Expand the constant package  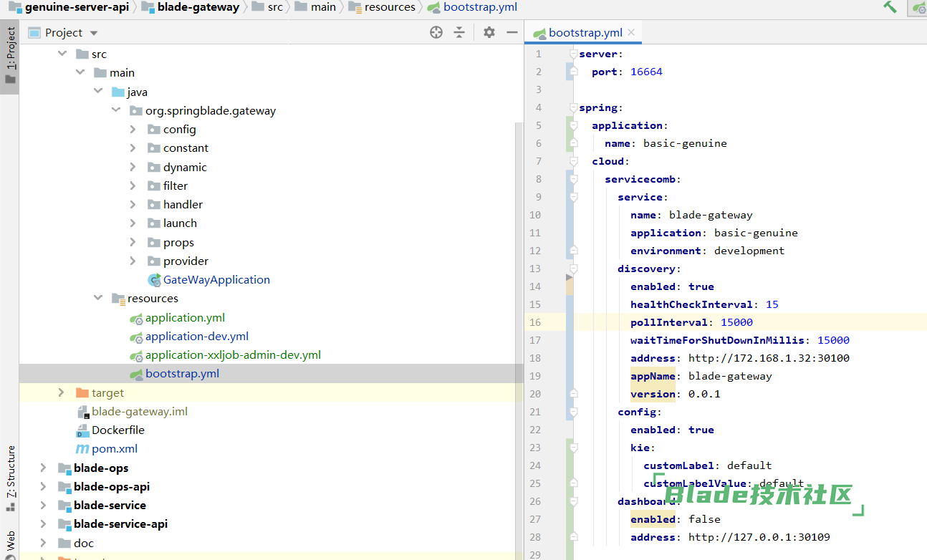pyautogui.click(x=133, y=148)
